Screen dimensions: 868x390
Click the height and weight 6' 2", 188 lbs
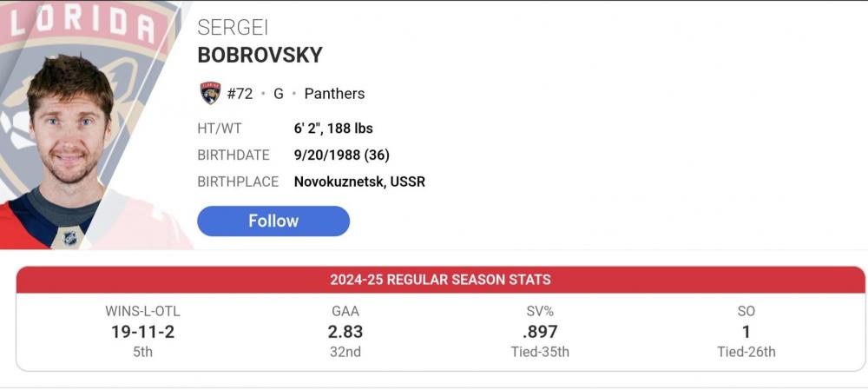[x=333, y=129]
